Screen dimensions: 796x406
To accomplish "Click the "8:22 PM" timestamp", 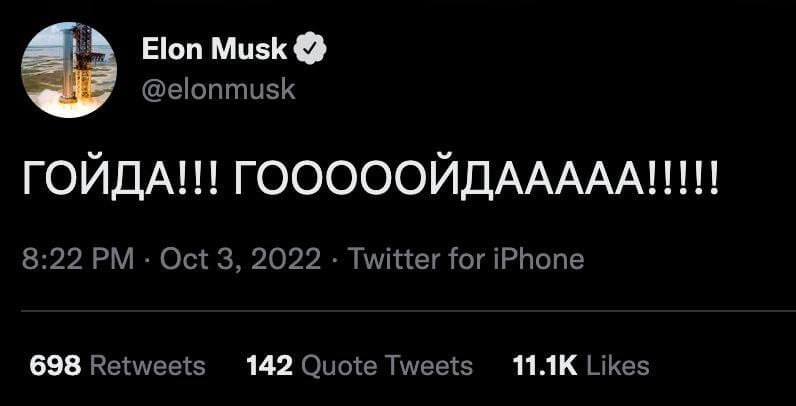I will click(77, 260).
